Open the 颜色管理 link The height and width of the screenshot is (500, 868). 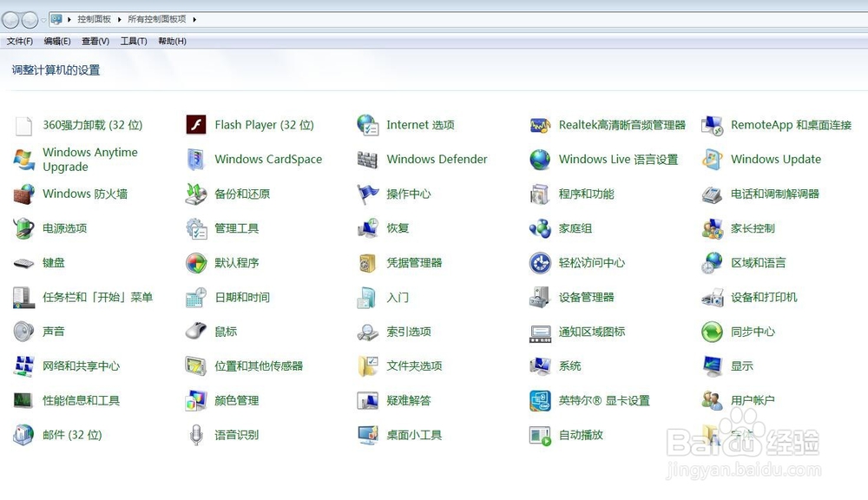pyautogui.click(x=236, y=400)
